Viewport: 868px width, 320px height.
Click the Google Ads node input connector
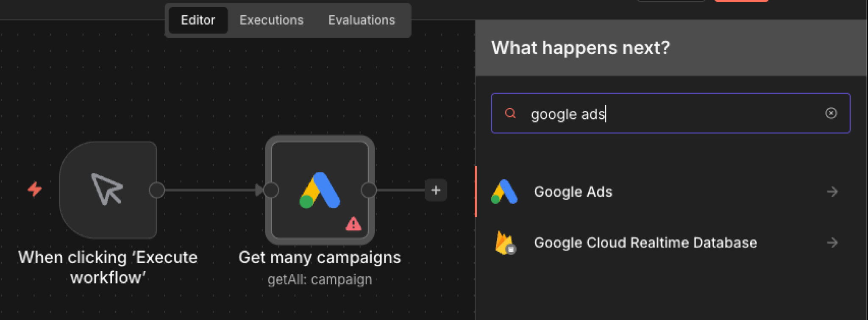point(271,190)
